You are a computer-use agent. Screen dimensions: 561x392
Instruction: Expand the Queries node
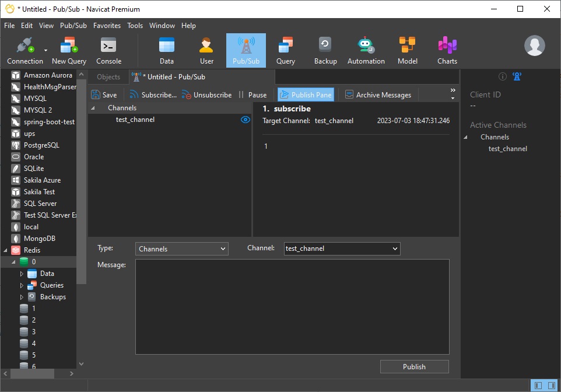[22, 286]
